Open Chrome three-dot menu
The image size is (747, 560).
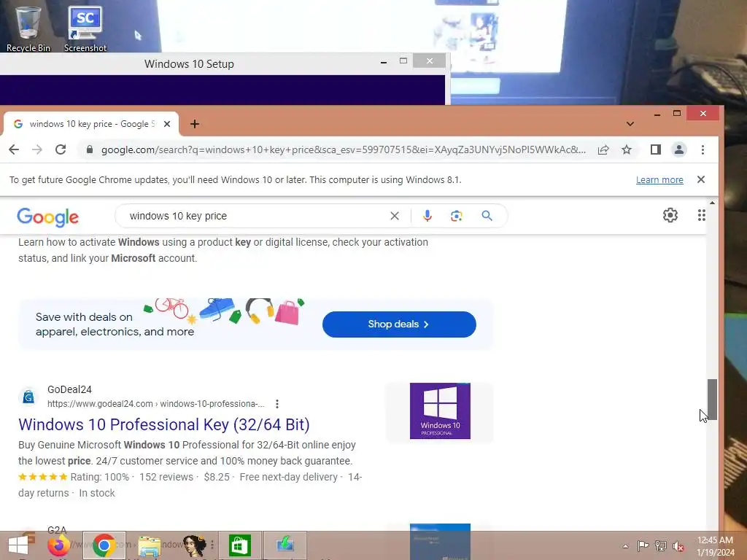[703, 149]
